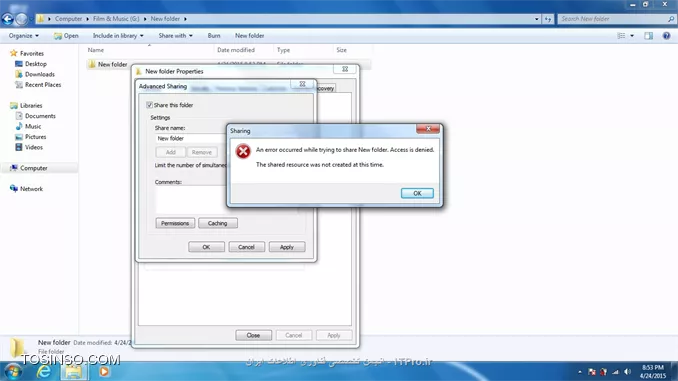Screen dimensions: 678x381
Task: Select Pictures library in navigation pane
Action: [x=35, y=136]
